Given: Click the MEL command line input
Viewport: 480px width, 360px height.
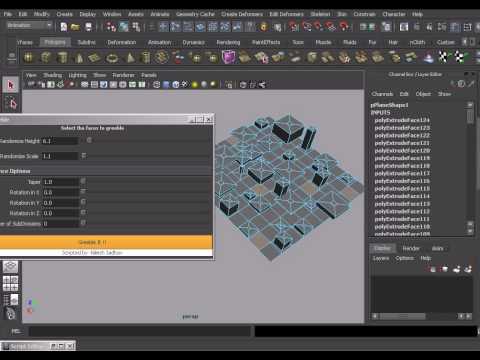Looking at the screenshot, I should 140,331.
